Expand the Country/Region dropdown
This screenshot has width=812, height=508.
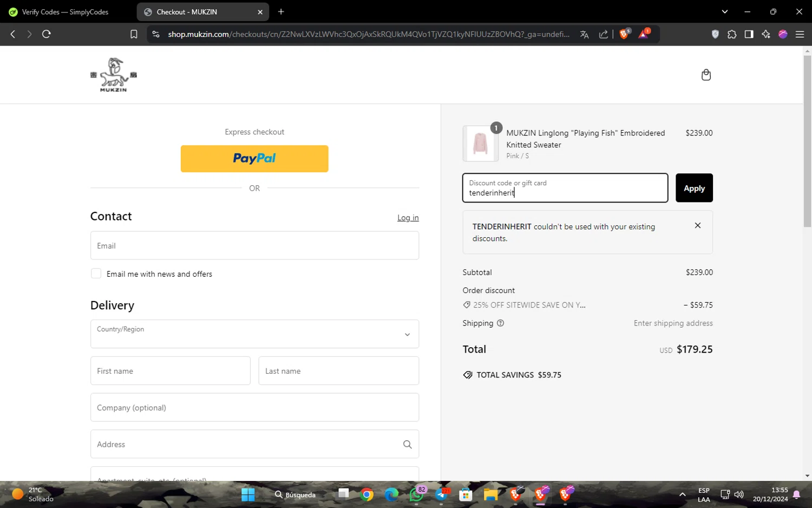pos(254,334)
